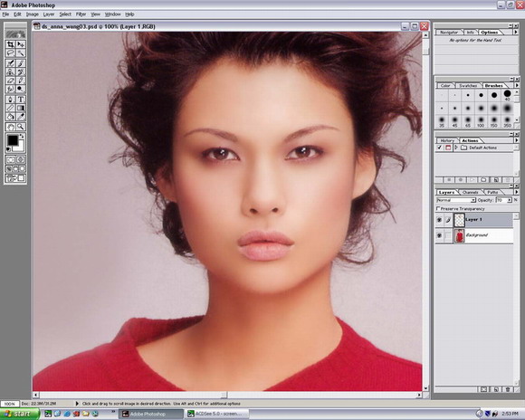Select the Move tool
This screenshot has width=525, height=420.
(x=21, y=44)
